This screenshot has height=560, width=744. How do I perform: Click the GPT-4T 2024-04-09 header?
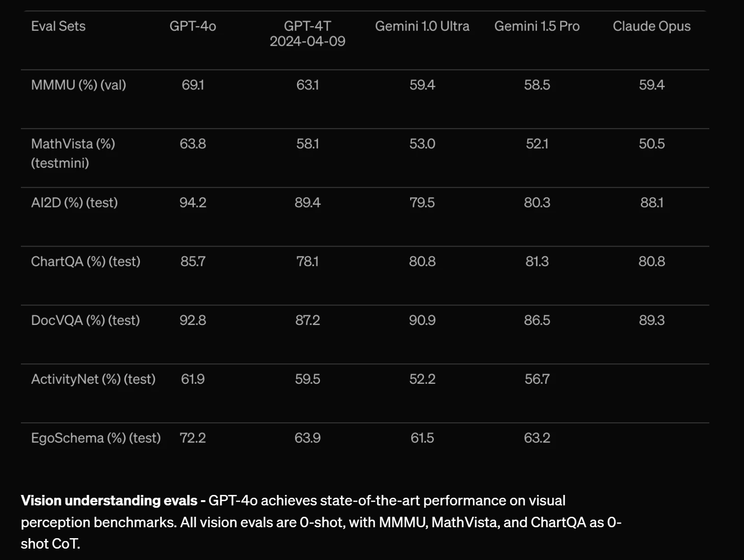308,34
